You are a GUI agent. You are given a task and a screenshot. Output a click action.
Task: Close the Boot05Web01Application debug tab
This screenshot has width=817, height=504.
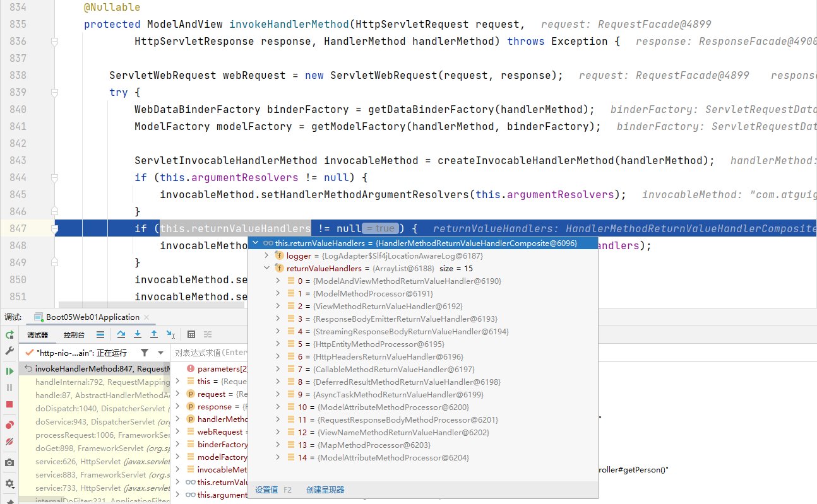point(147,317)
